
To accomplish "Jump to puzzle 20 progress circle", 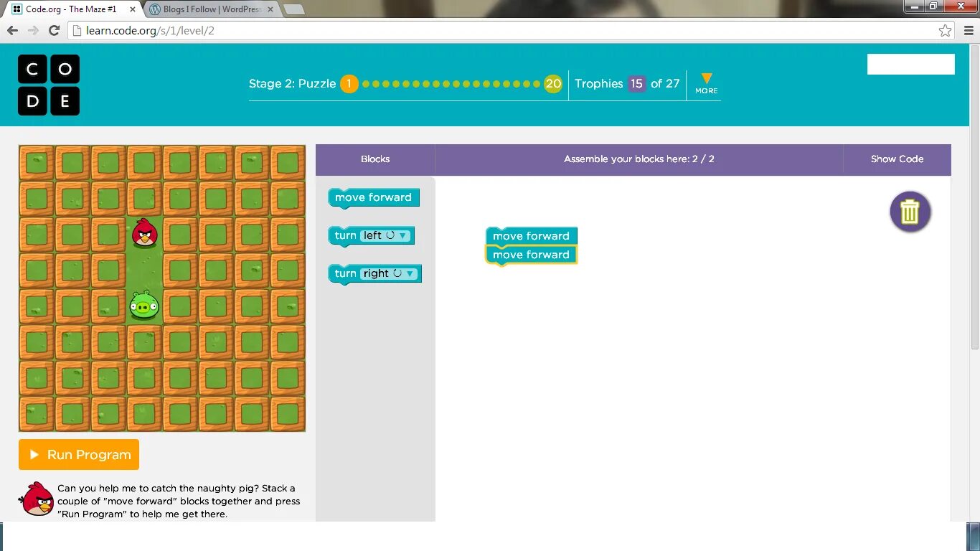I will coord(552,84).
